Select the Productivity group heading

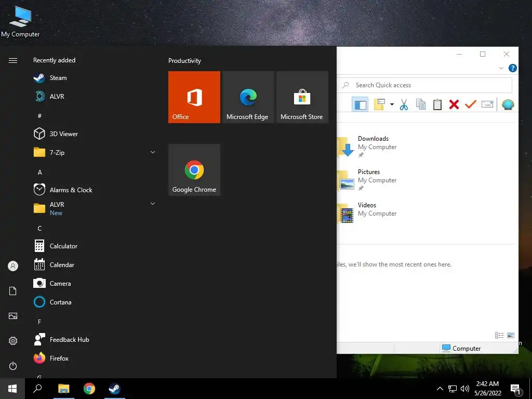click(184, 61)
